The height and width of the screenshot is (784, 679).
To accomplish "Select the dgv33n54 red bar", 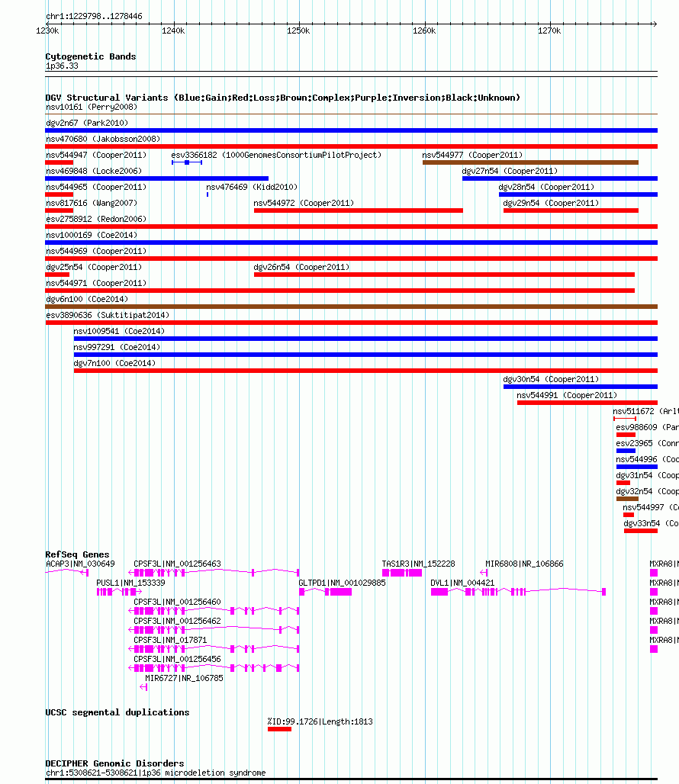I will [x=641, y=531].
